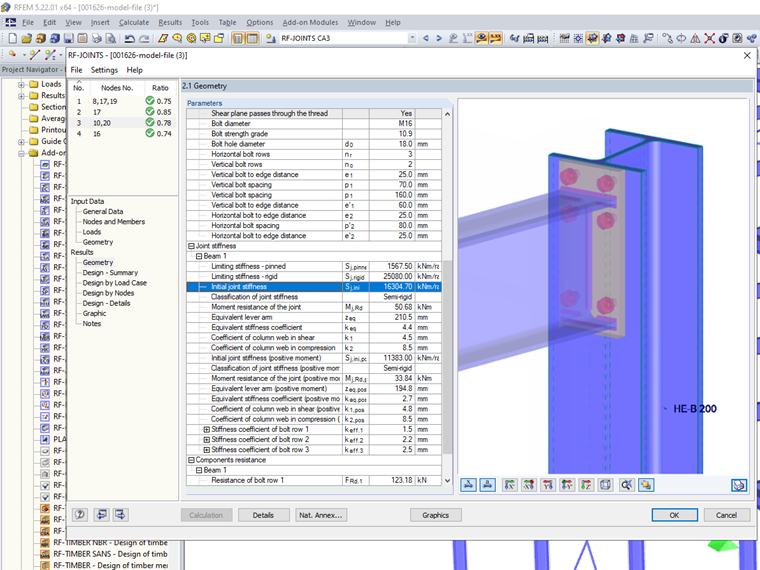Image resolution: width=760 pixels, height=570 pixels.
Task: Open the Calculate menu in RFEM
Action: (134, 22)
